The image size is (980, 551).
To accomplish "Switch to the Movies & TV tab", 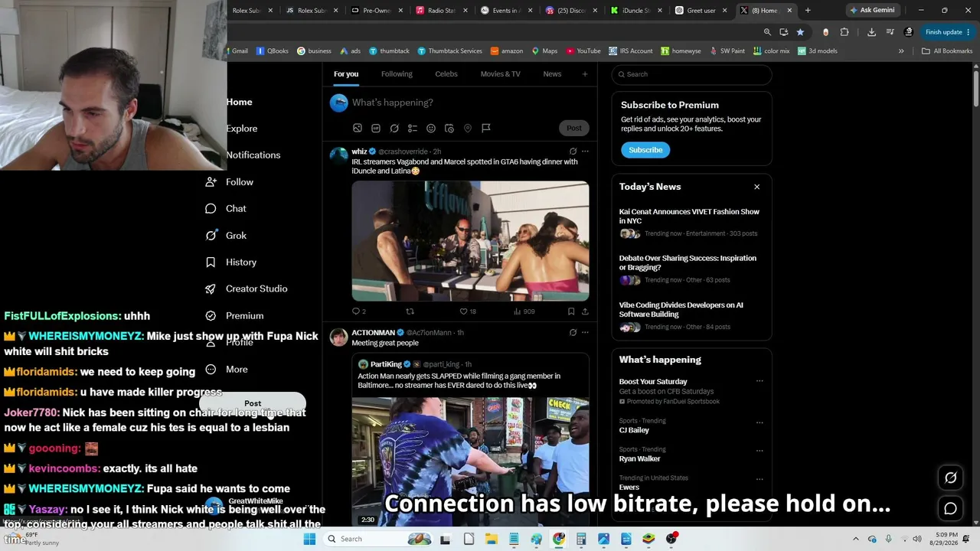I will (501, 74).
